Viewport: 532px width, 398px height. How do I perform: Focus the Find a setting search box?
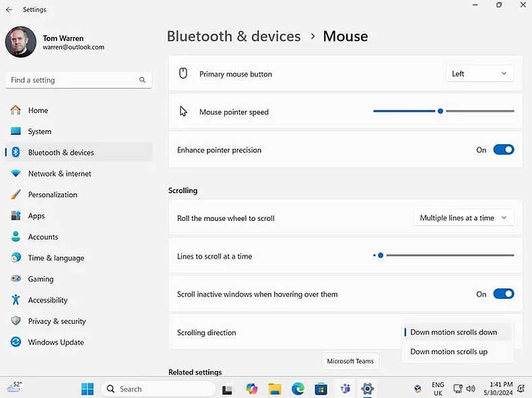(79, 80)
